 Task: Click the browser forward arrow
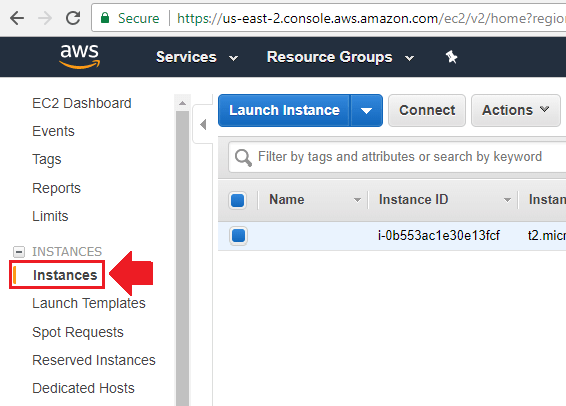coord(45,18)
